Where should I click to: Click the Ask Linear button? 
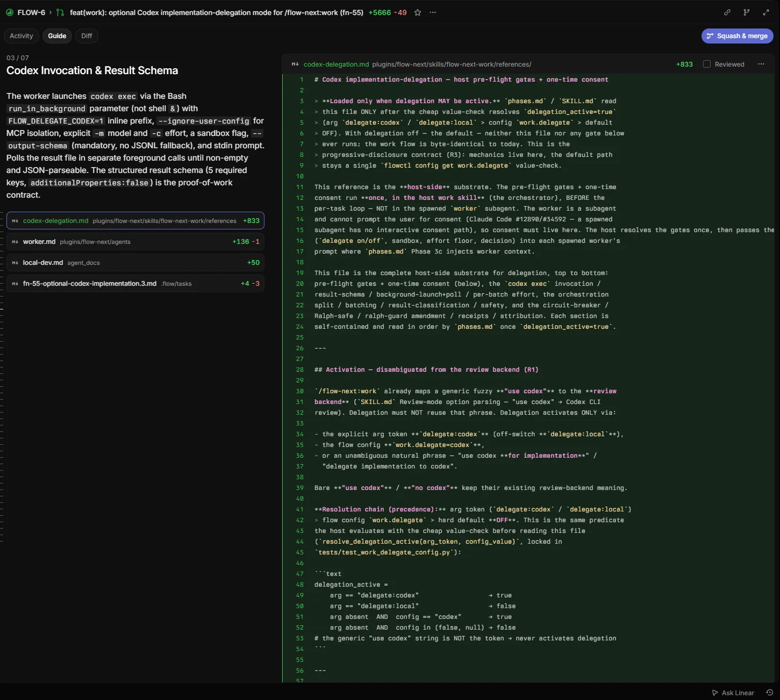[733, 692]
